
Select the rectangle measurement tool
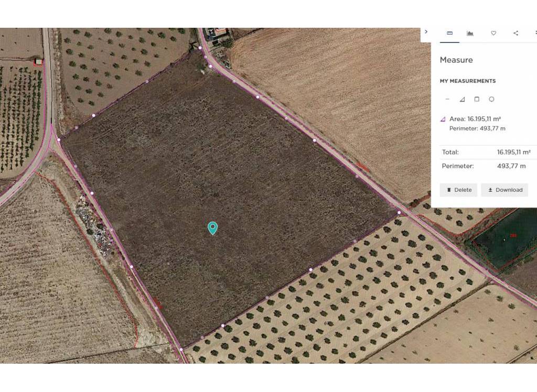[477, 99]
